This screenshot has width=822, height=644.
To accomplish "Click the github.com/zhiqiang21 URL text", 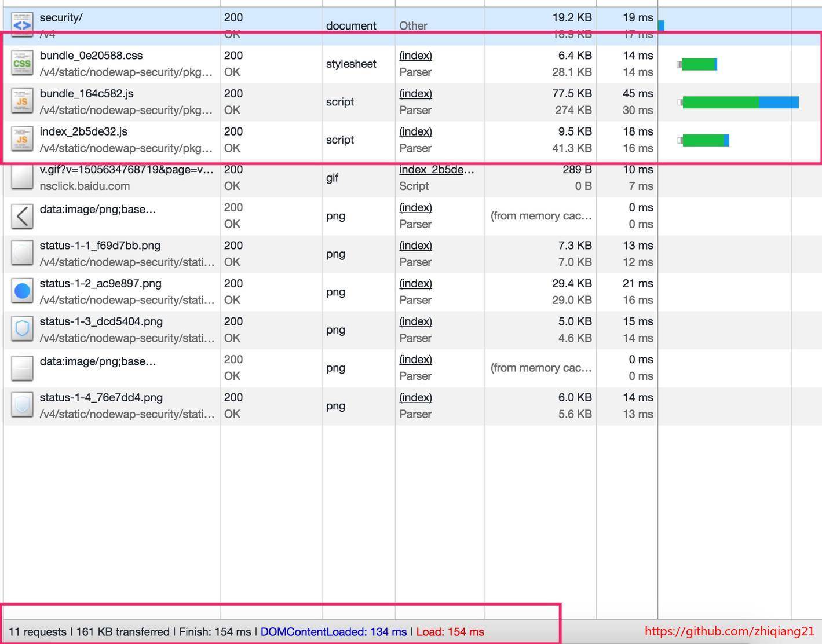I will (729, 631).
